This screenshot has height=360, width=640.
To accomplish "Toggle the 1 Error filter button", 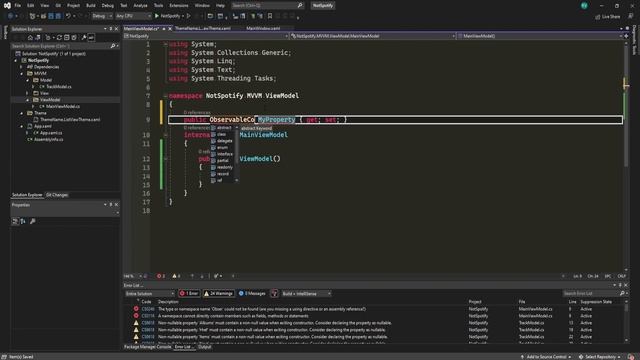I will click(x=189, y=293).
